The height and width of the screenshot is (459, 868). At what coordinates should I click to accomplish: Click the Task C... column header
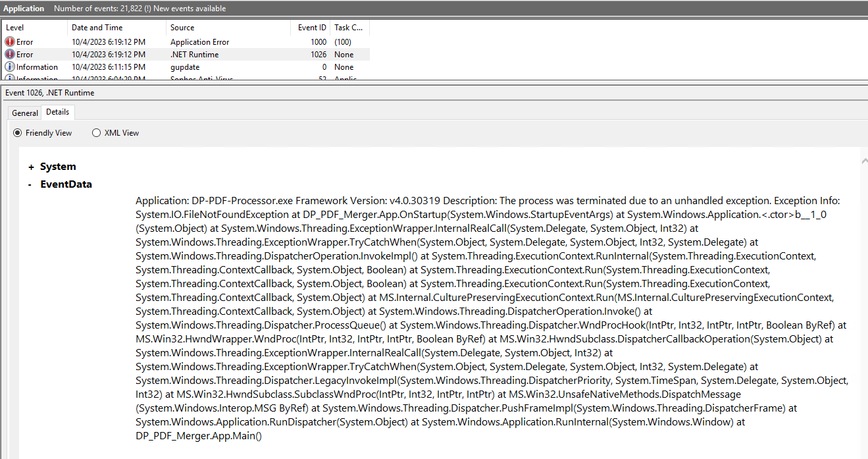[x=350, y=28]
